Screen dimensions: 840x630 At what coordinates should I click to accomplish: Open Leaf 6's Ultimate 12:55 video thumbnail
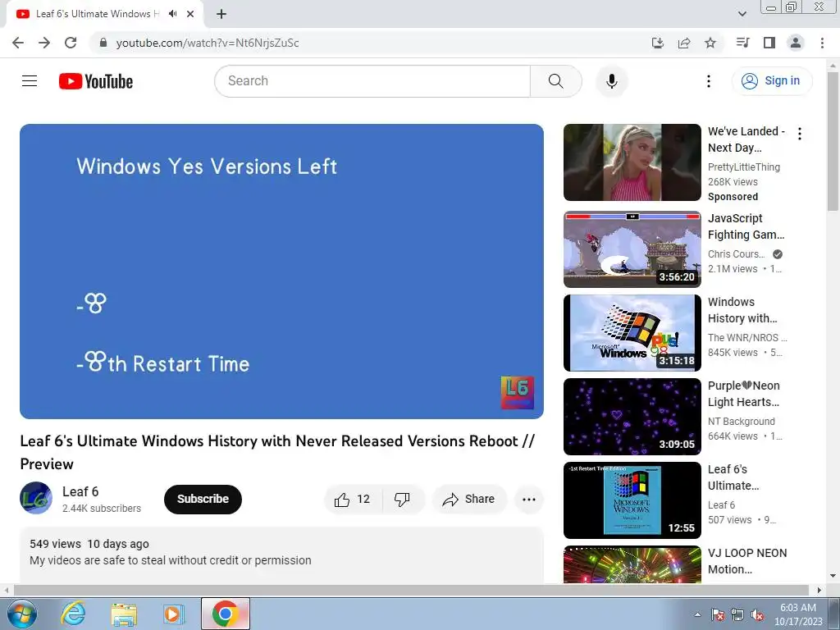(632, 500)
